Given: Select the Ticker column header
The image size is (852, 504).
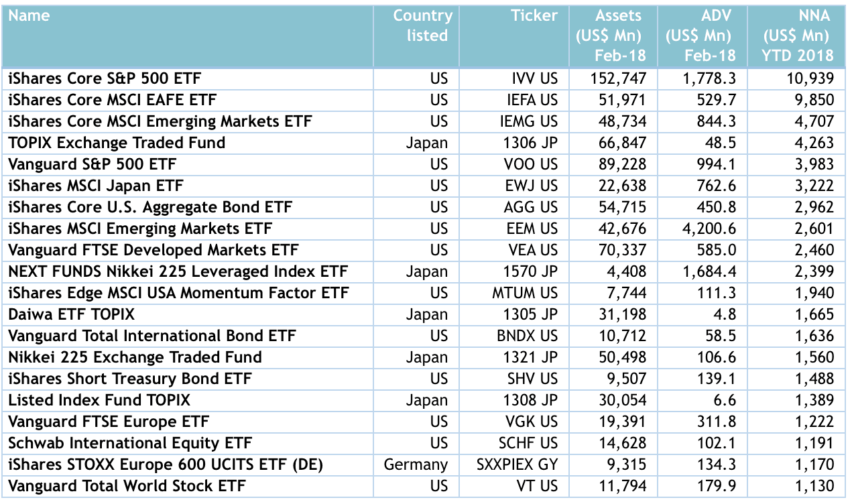Looking at the screenshot, I should [534, 15].
